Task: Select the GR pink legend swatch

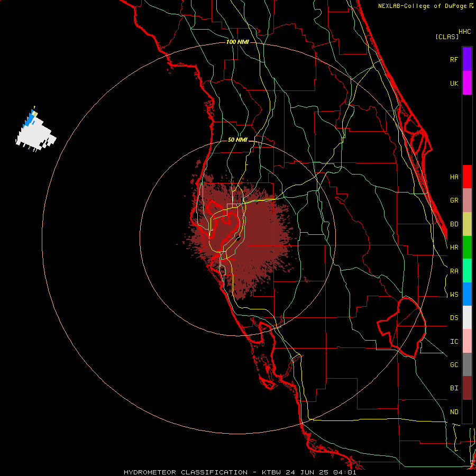Action: 467,200
